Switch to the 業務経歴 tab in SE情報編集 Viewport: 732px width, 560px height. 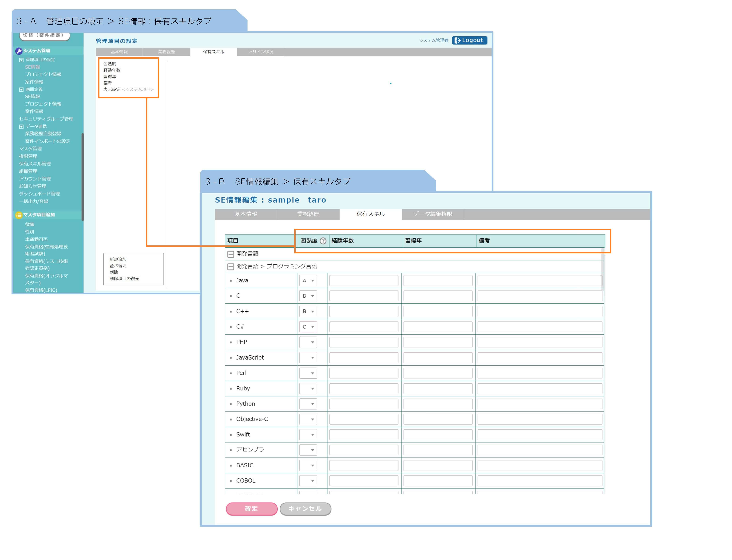[x=308, y=214]
